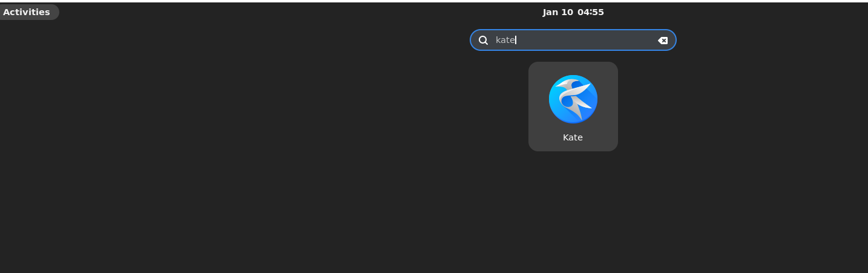Launch Kate from the search result icon
This screenshot has width=868, height=273.
[573, 99]
